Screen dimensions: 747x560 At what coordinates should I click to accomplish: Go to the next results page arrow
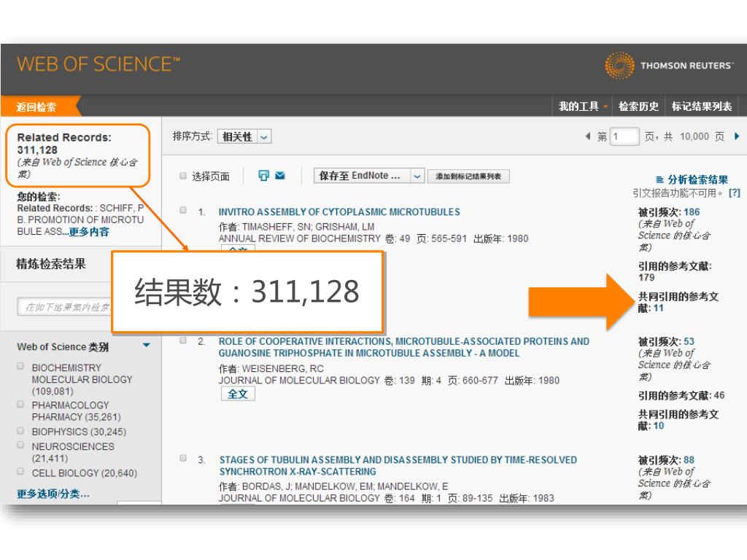pyautogui.click(x=737, y=136)
